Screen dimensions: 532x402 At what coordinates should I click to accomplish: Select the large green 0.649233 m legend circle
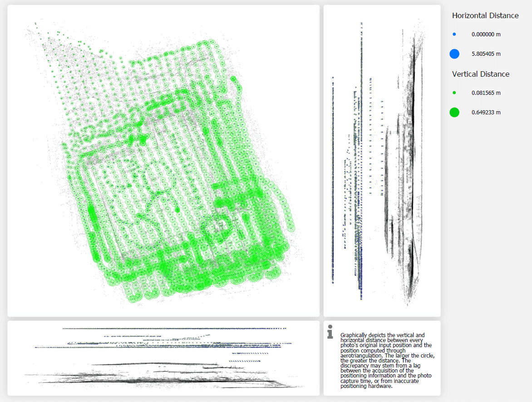click(454, 112)
